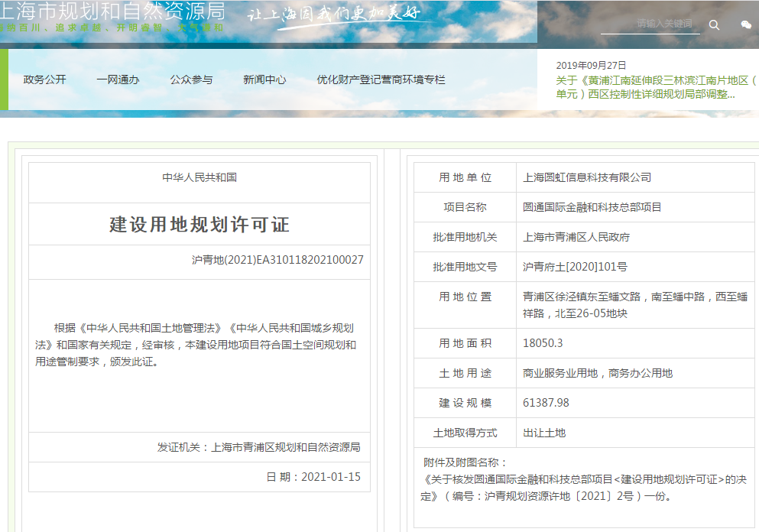The height and width of the screenshot is (532, 759).
Task: Click company name 上海圆虹信息科技有限公司
Action: tap(587, 177)
